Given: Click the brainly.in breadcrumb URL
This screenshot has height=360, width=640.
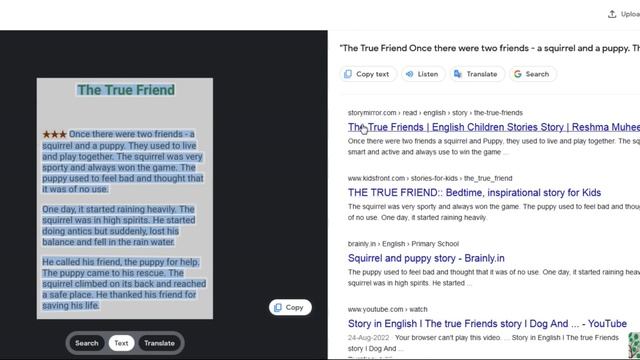Looking at the screenshot, I should tap(403, 244).
